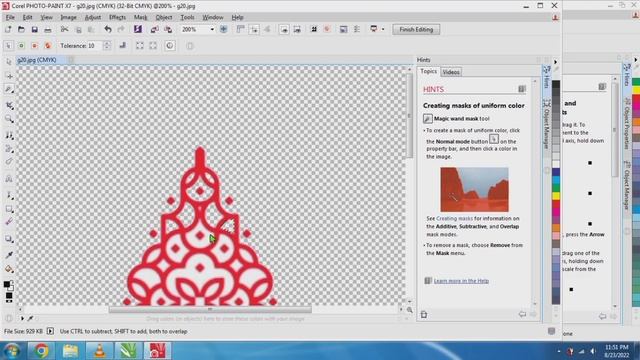Open VLC media player from the taskbar
Image resolution: width=640 pixels, height=360 pixels.
point(99,351)
